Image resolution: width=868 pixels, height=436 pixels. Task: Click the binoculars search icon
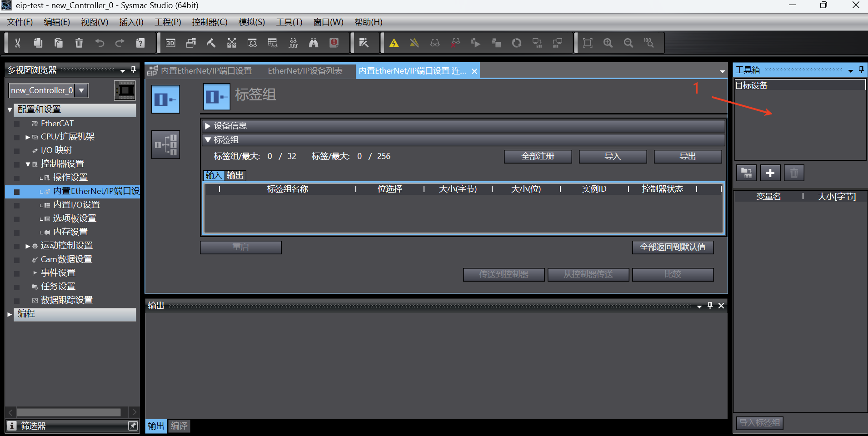pyautogui.click(x=314, y=43)
